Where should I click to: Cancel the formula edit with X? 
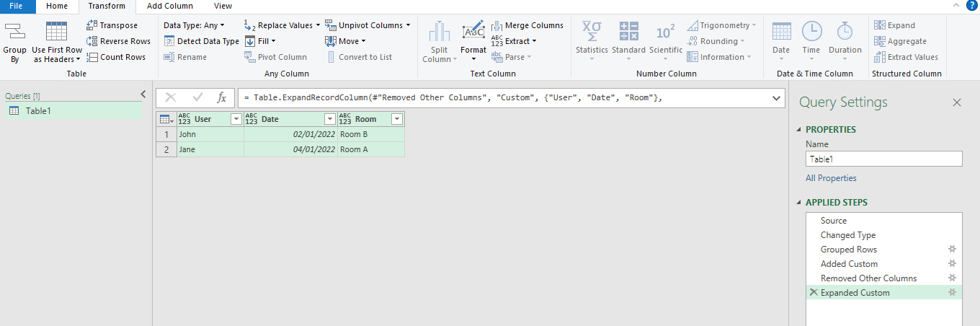pos(171,97)
